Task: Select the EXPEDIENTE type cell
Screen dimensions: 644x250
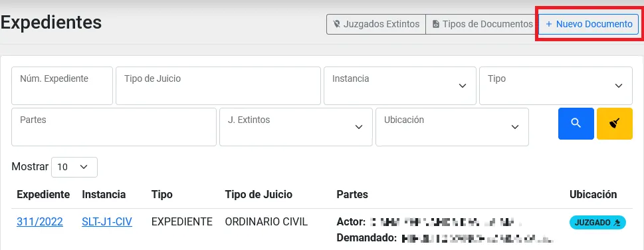Action: pyautogui.click(x=182, y=222)
